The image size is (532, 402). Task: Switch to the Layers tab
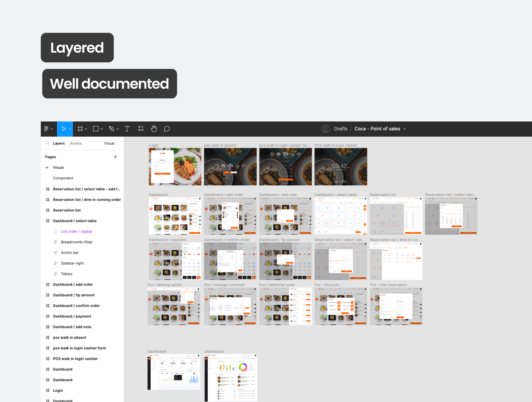59,143
